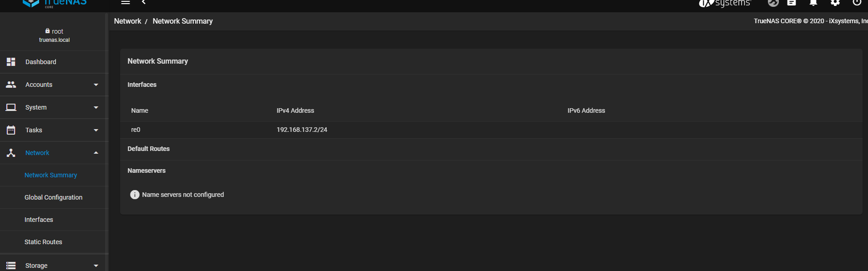Click the iXsystems logo
Image resolution: width=868 pixels, height=271 pixels.
[x=724, y=4]
